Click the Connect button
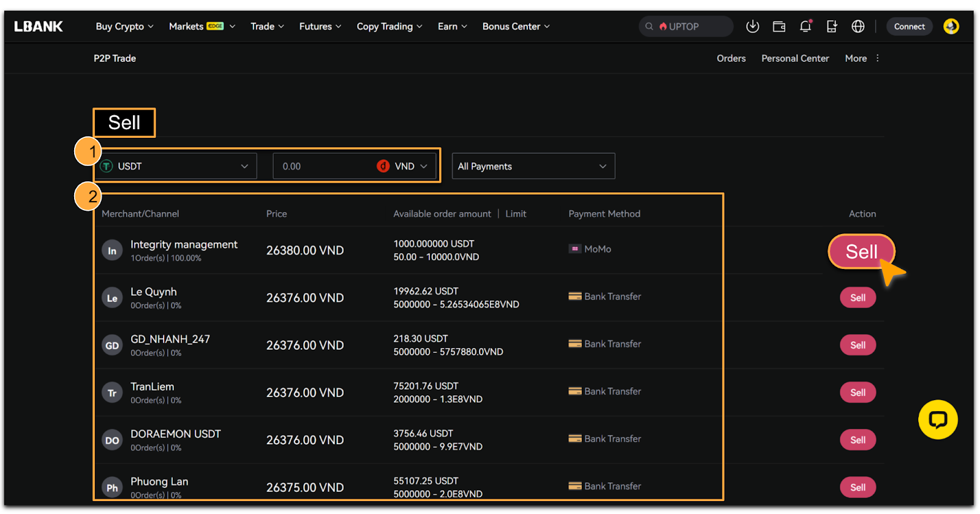This screenshot has width=980, height=514. pyautogui.click(x=909, y=26)
